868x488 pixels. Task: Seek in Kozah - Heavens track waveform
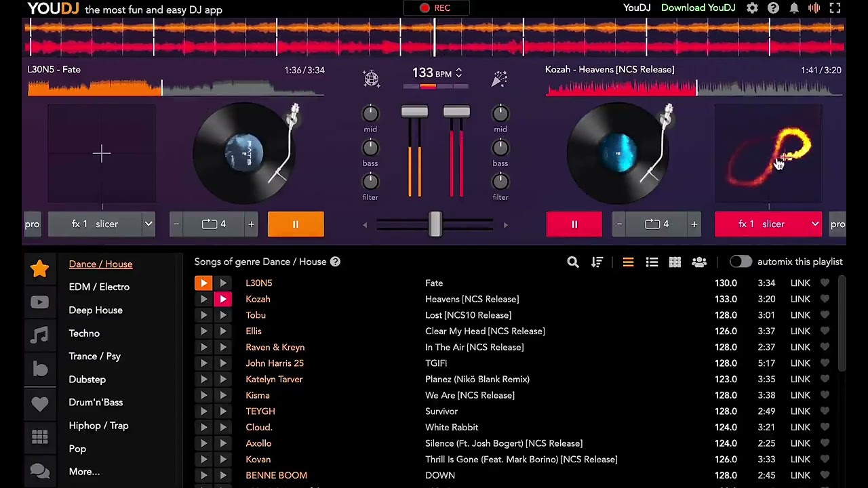(694, 87)
